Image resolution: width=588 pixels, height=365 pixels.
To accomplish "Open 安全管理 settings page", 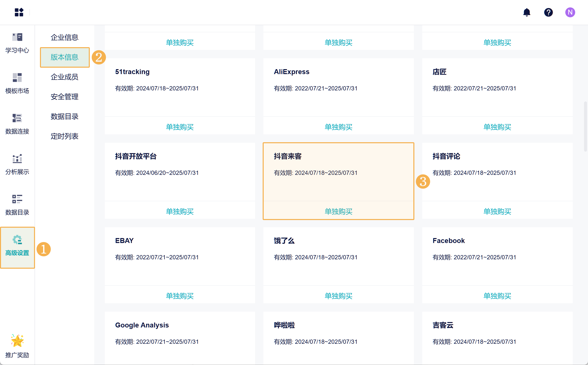I will click(64, 97).
